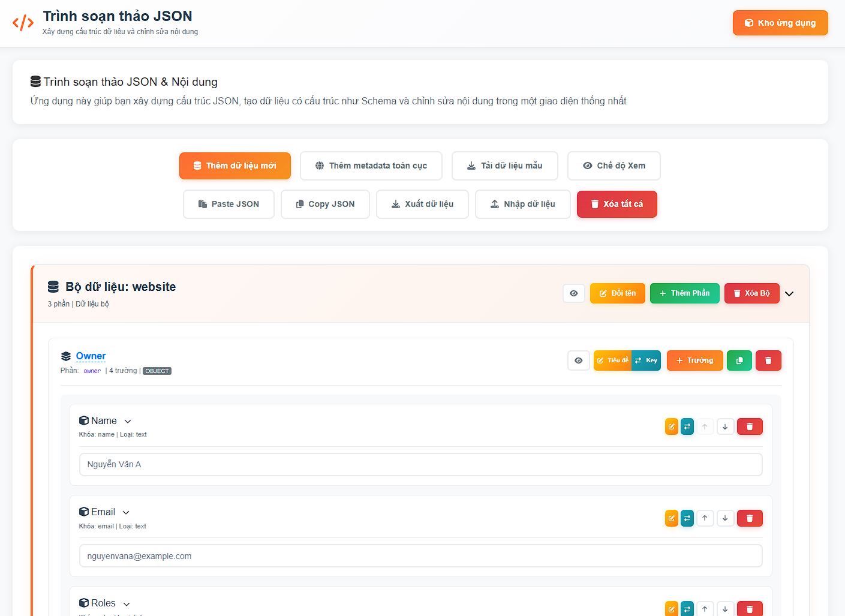Duplicate the Owner section with the green copy icon
This screenshot has height=616, width=845.
(739, 360)
